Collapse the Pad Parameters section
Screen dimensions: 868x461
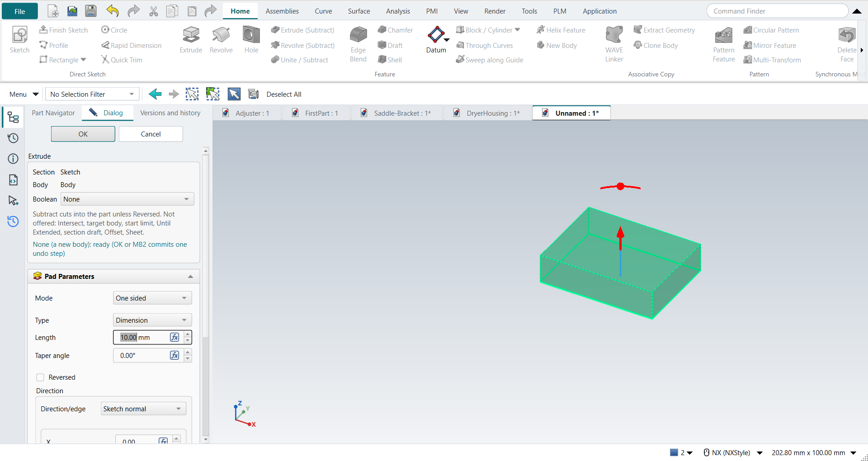coord(190,277)
